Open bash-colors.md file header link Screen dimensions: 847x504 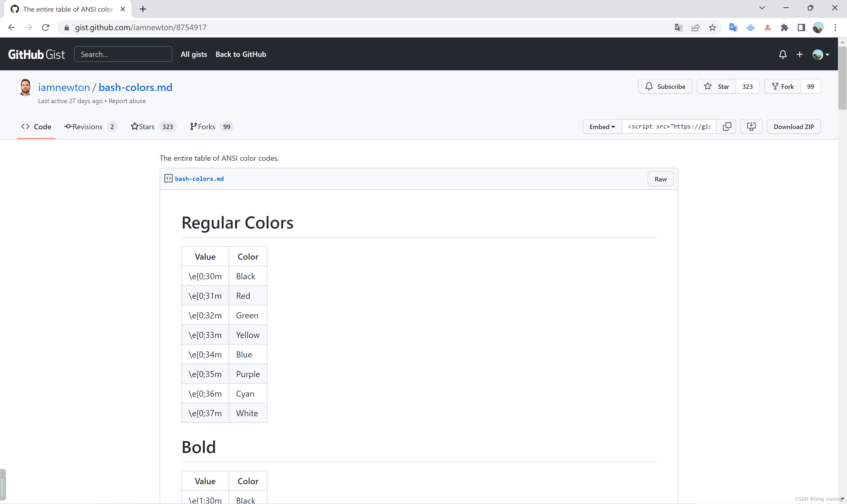click(199, 179)
